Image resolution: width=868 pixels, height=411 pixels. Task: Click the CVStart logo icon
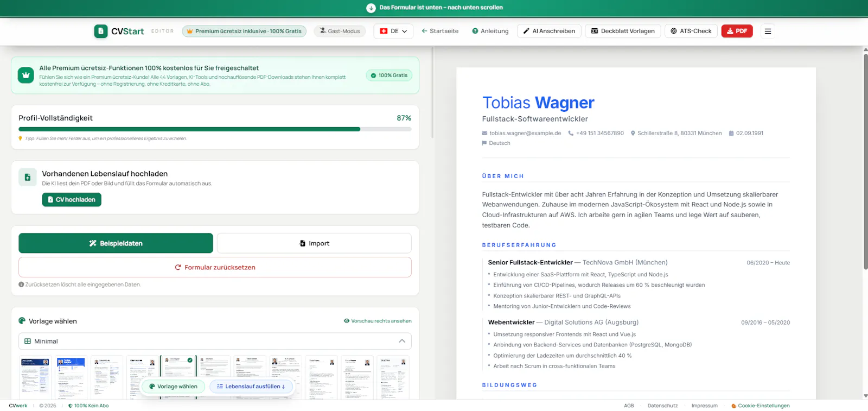(x=101, y=31)
